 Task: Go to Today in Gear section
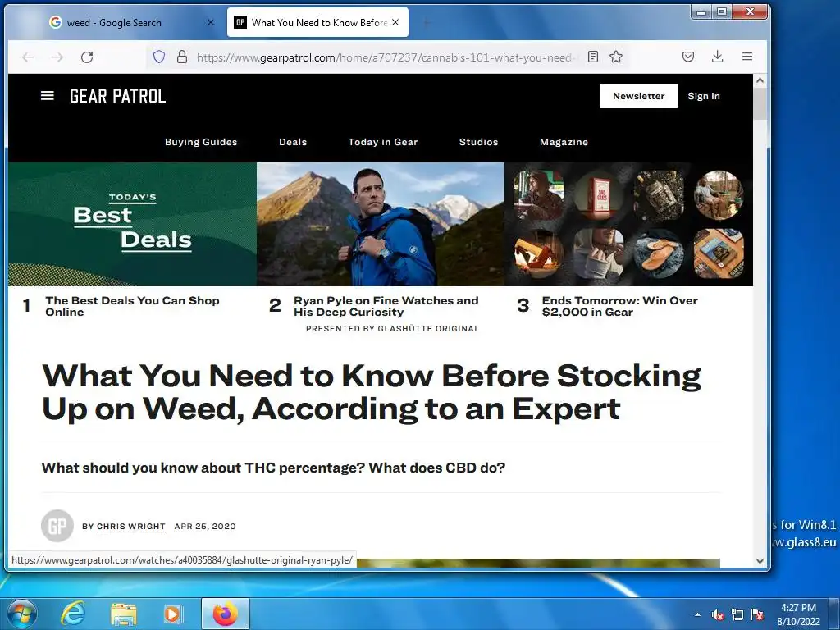coord(383,142)
